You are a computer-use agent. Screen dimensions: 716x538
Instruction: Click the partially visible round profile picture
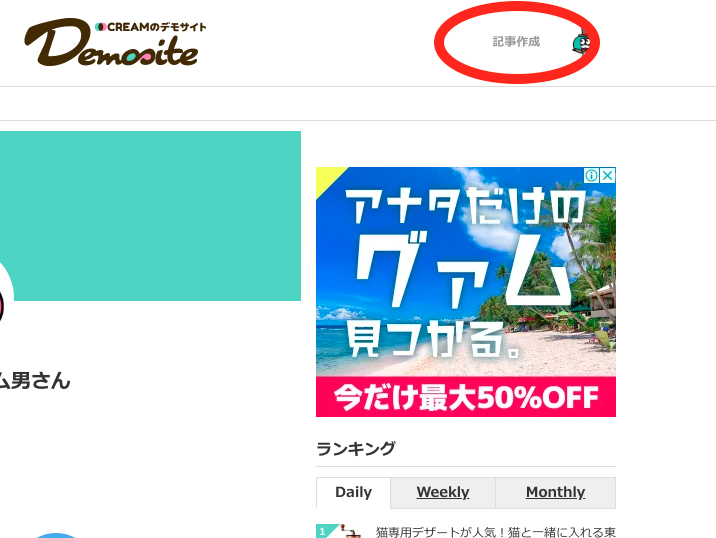pyautogui.click(x=5, y=301)
